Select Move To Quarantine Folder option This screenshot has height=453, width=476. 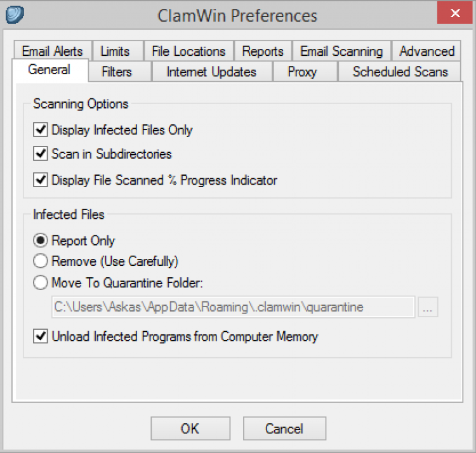click(x=41, y=282)
